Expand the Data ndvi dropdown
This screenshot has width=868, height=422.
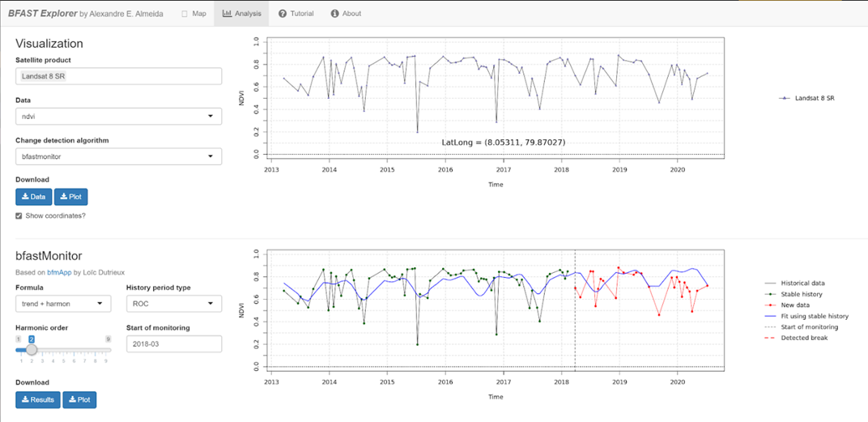coord(118,117)
